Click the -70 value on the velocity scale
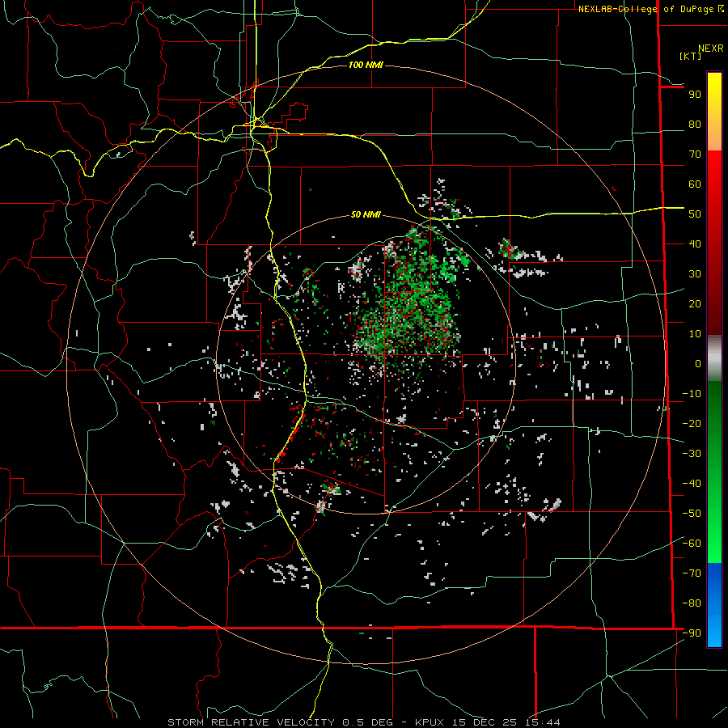Viewport: 728px width, 728px height. pos(692,574)
